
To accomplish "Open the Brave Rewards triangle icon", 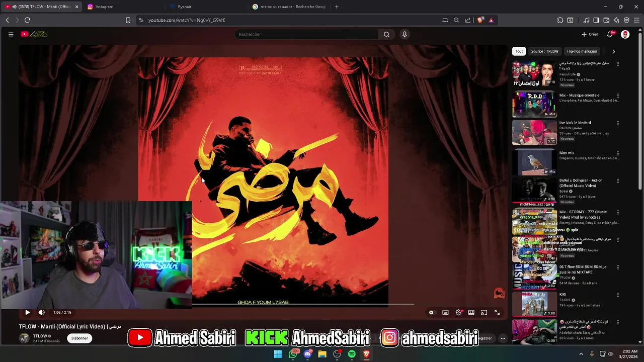I will (x=491, y=20).
